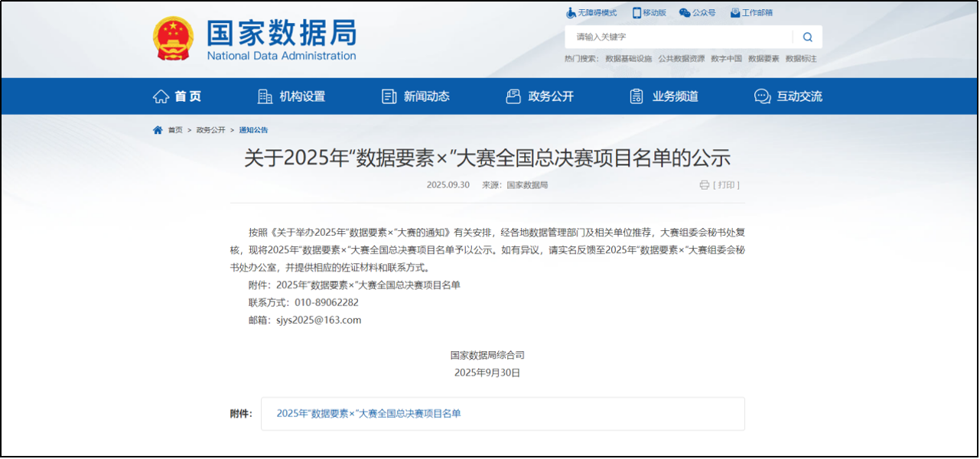Open the mobile version (移动版) icon

pyautogui.click(x=637, y=13)
